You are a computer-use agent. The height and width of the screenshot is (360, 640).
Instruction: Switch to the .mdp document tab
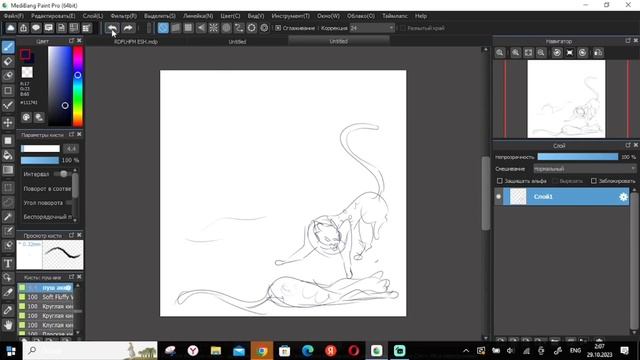[x=136, y=42]
